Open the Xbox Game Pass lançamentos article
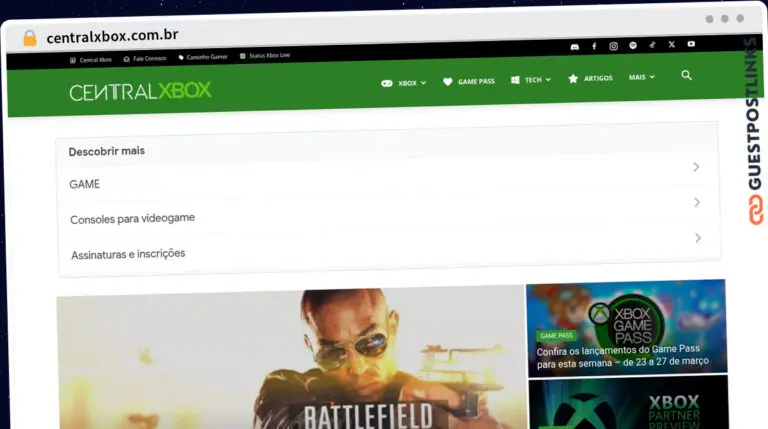This screenshot has width=768, height=429. click(x=626, y=327)
